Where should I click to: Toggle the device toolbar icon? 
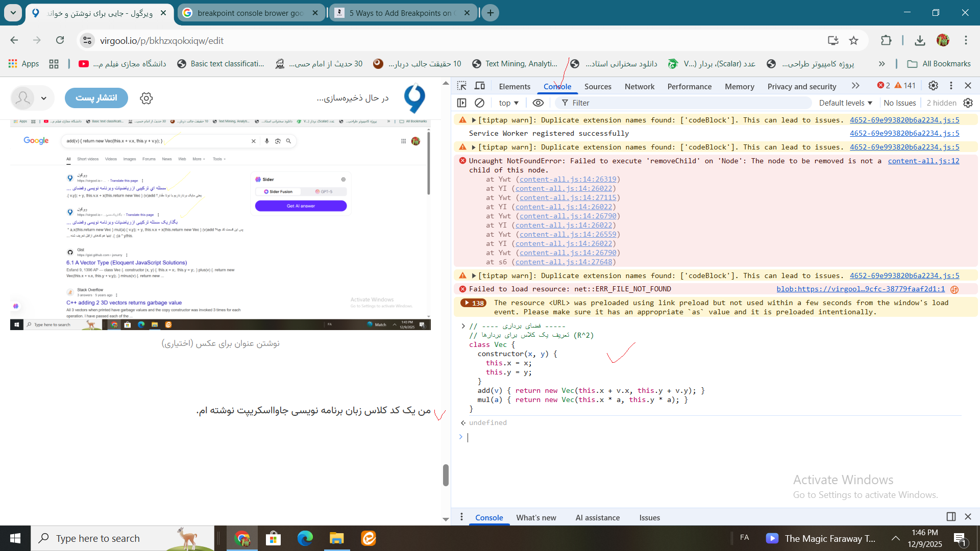tap(480, 86)
